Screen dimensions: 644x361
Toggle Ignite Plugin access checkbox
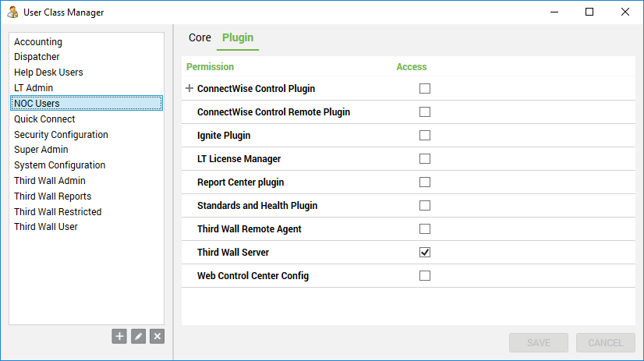click(x=425, y=135)
